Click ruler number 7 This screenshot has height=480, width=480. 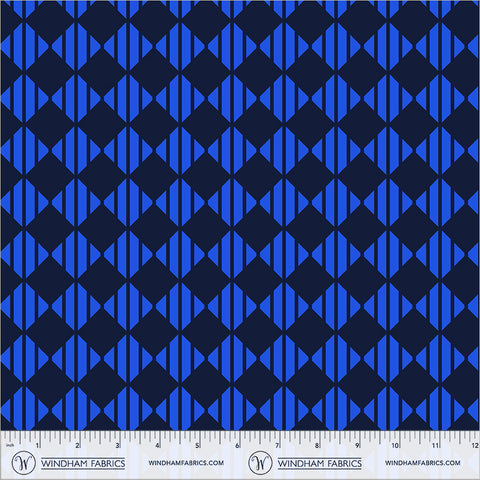(277, 446)
